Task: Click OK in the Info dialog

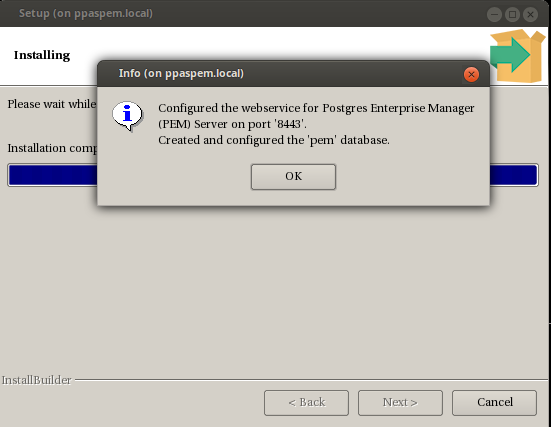Action: tap(293, 176)
